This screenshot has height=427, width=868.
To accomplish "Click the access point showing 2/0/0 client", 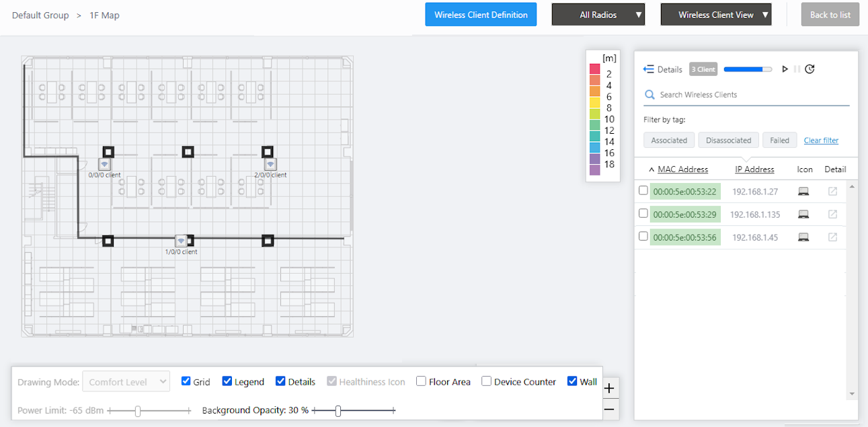I will 270,164.
